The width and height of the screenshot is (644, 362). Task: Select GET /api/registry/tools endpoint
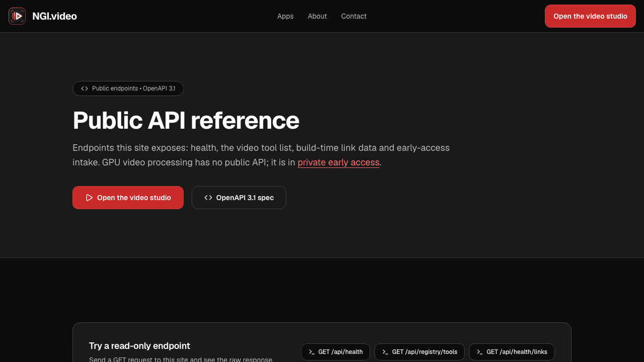(x=420, y=352)
